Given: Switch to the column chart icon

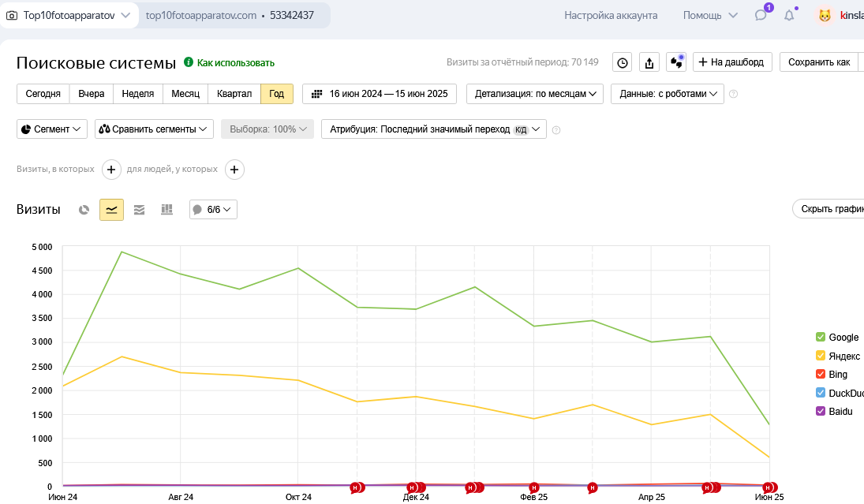Looking at the screenshot, I should 166,210.
